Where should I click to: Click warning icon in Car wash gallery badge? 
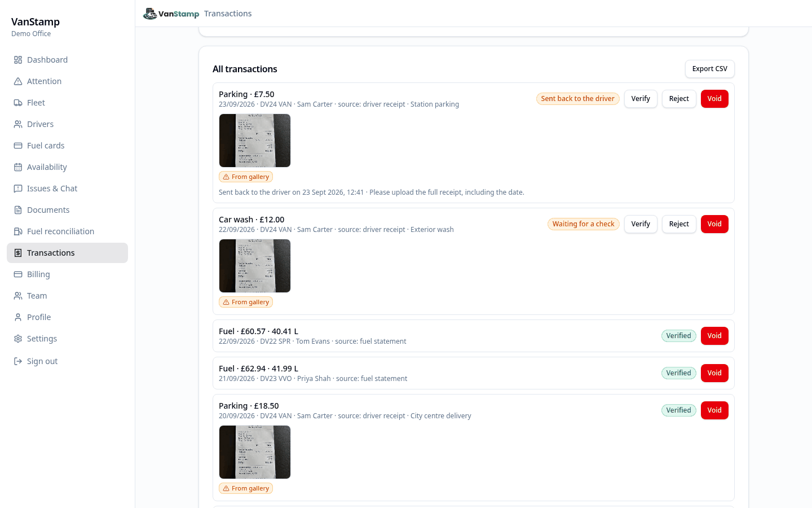click(x=226, y=302)
